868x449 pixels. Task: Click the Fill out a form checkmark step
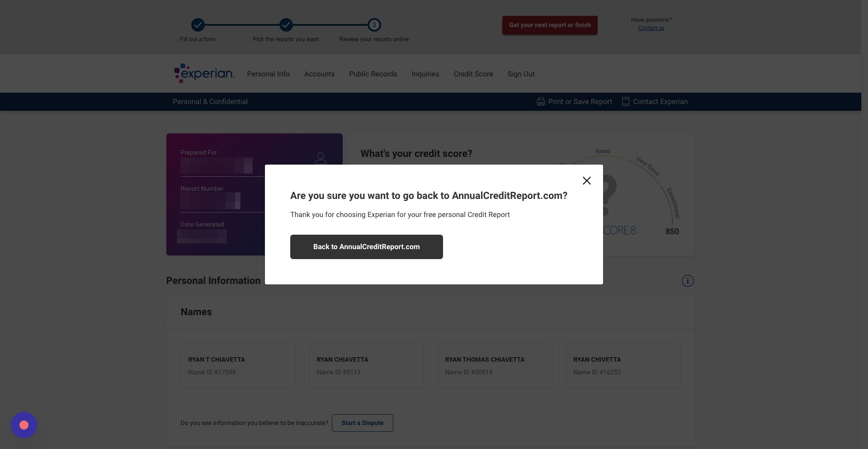198,25
